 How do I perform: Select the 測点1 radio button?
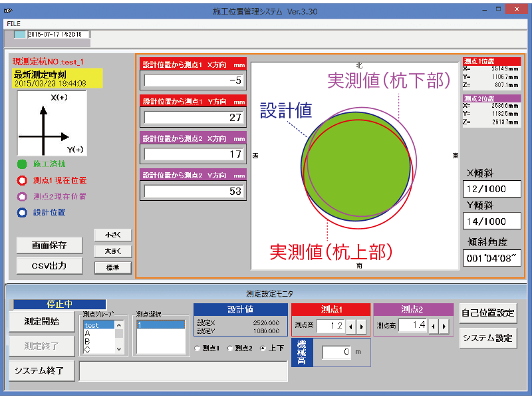point(197,348)
